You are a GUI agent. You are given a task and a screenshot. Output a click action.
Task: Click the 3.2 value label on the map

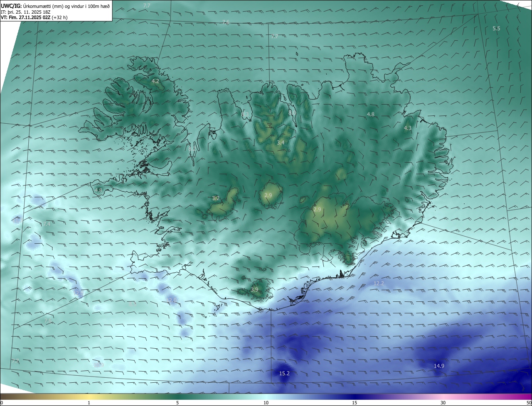(x=216, y=198)
